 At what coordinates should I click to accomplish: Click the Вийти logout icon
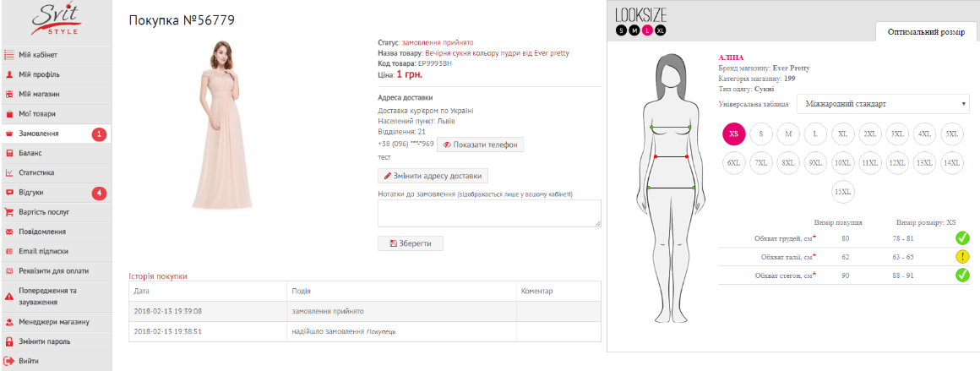pos(9,361)
